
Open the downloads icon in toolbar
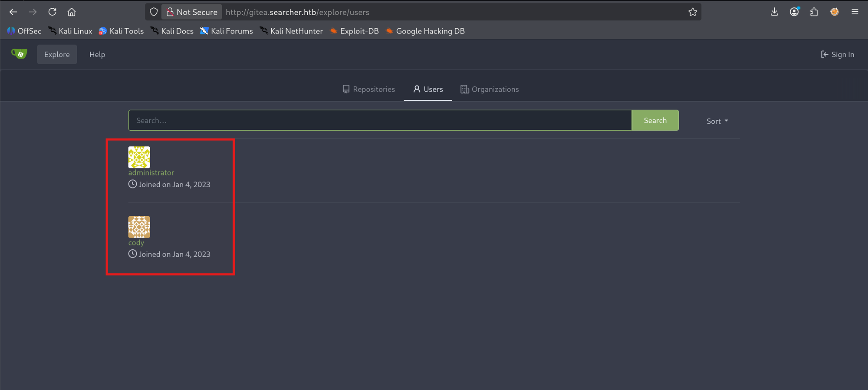[774, 12]
